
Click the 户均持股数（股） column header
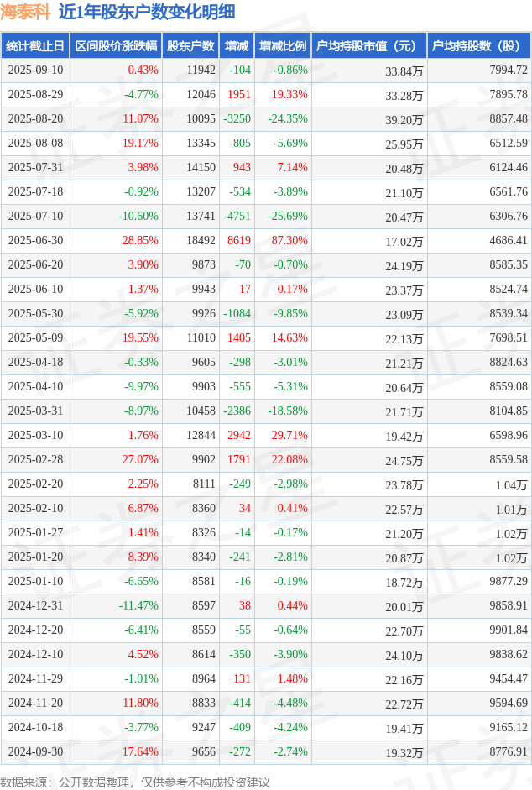pyautogui.click(x=479, y=46)
